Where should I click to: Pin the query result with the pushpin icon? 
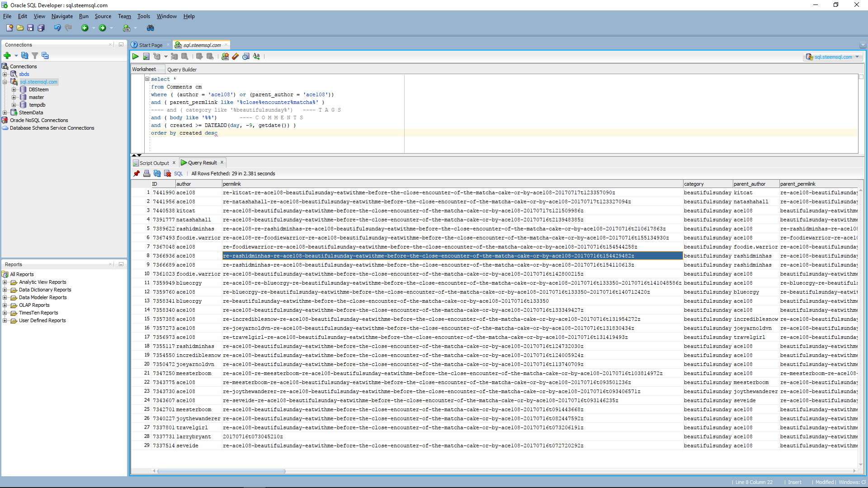137,174
